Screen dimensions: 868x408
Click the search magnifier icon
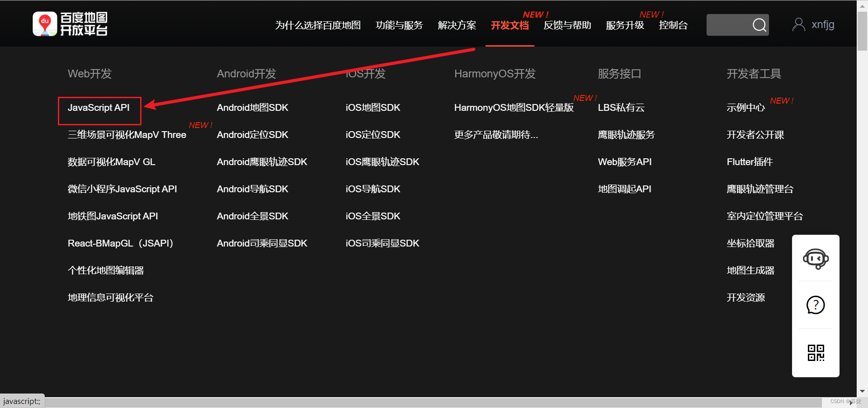click(x=759, y=25)
